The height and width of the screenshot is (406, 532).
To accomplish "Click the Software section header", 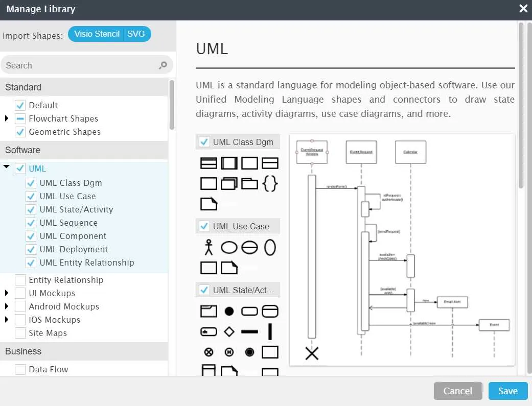I will (84, 150).
